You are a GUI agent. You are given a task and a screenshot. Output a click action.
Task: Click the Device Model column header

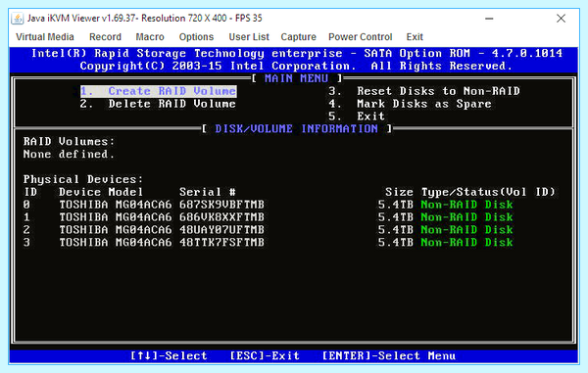coord(101,192)
